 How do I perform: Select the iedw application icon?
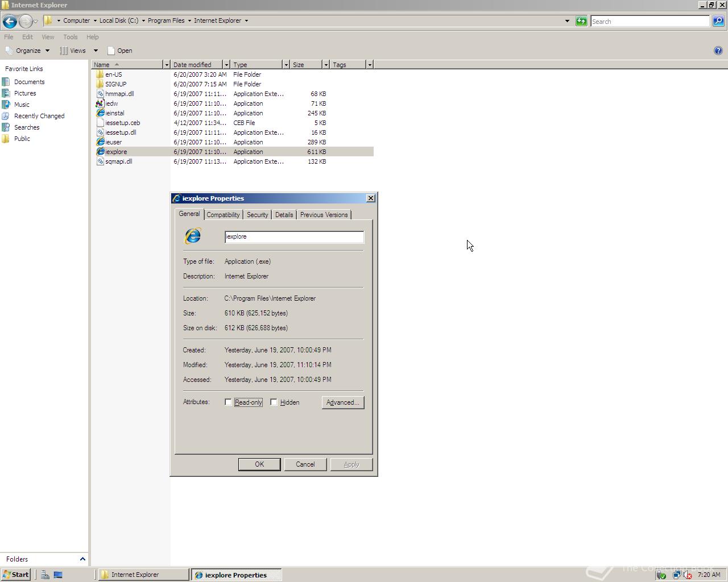[100, 103]
